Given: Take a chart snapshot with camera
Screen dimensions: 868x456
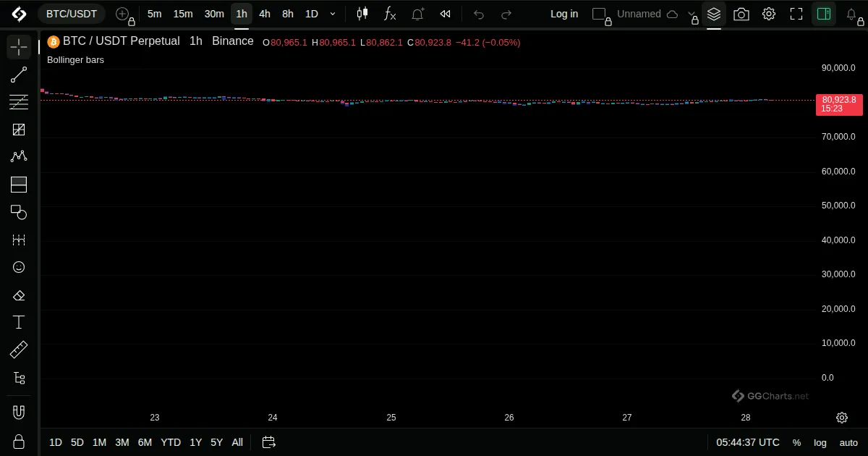Looking at the screenshot, I should [x=741, y=14].
